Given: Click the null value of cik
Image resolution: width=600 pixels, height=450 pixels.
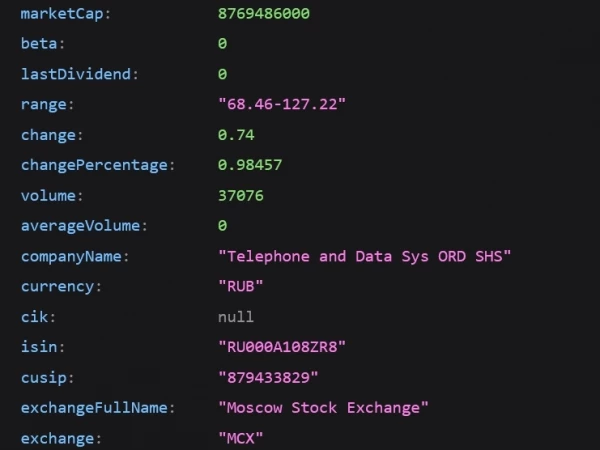Looking at the screenshot, I should [x=236, y=317].
